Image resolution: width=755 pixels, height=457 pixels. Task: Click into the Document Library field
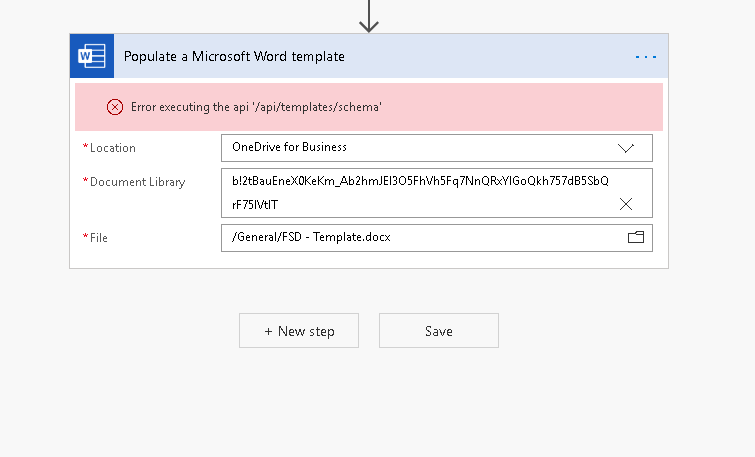click(437, 193)
